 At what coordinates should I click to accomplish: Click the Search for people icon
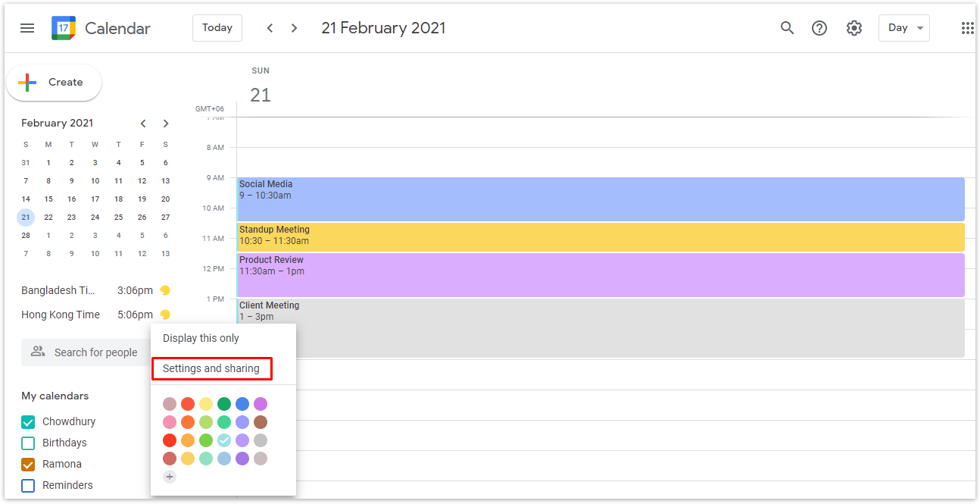pyautogui.click(x=37, y=352)
